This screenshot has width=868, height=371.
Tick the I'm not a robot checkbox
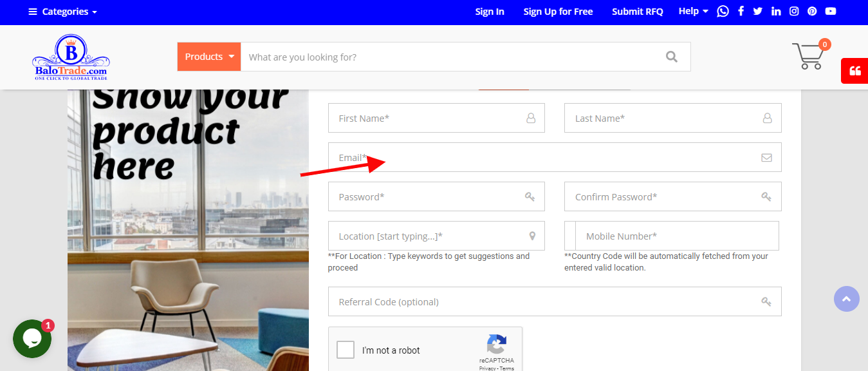(346, 350)
